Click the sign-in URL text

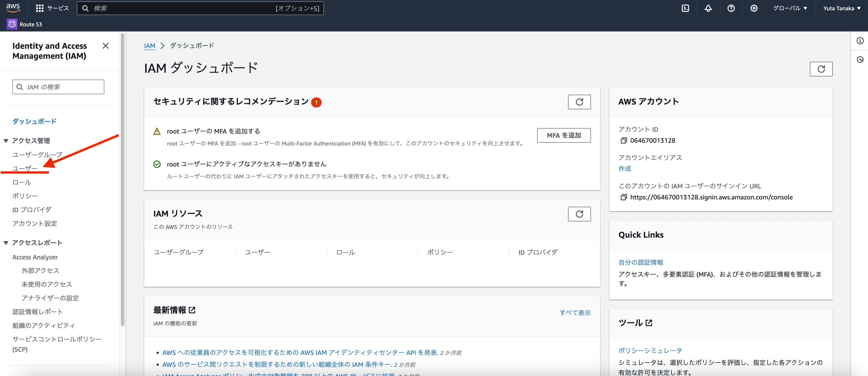tap(711, 197)
